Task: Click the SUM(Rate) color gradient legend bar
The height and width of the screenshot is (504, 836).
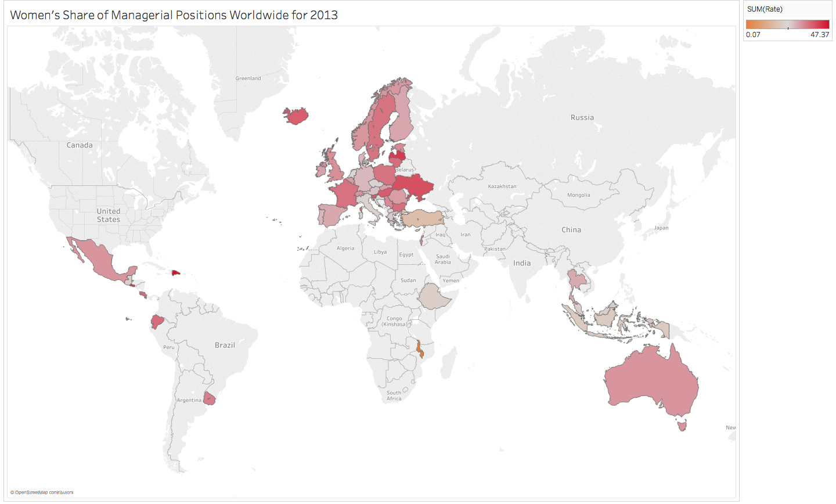Action: click(787, 24)
